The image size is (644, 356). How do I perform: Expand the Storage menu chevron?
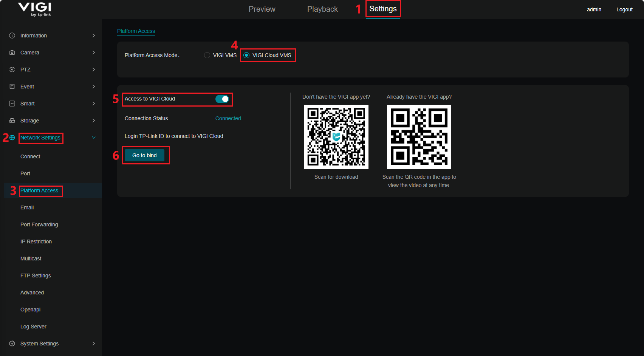click(x=94, y=121)
